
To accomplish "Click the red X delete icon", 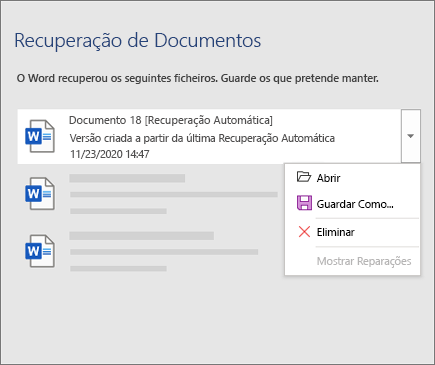I will click(x=304, y=232).
